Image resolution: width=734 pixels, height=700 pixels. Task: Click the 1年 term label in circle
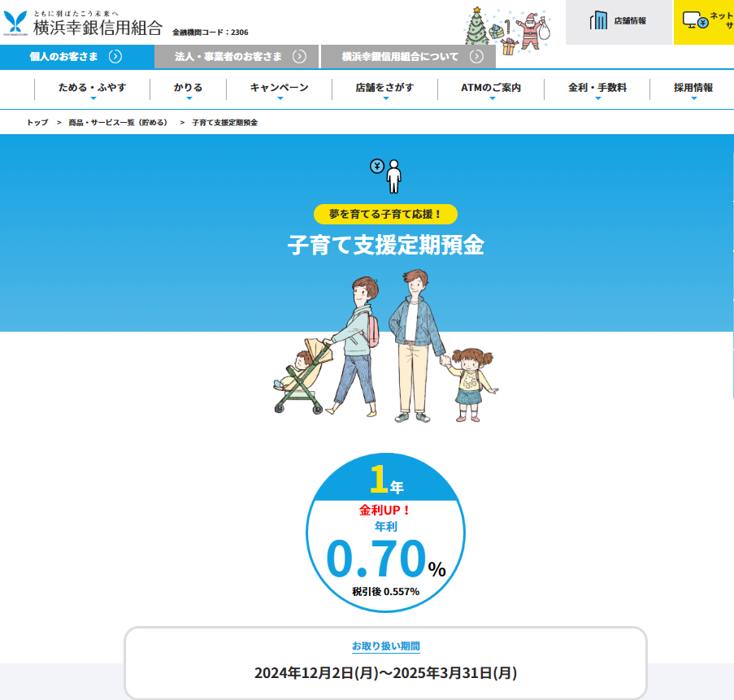pyautogui.click(x=386, y=480)
